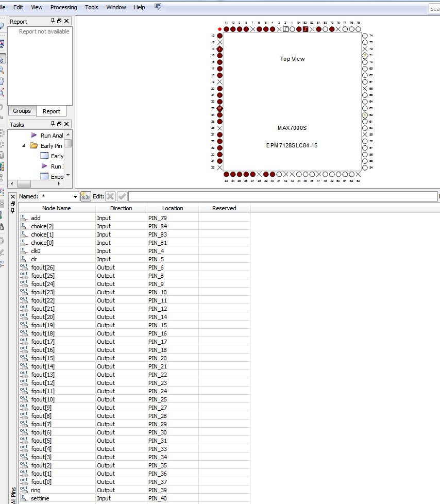Select square pin 83 on package top
Screen dimensions: 440x504
point(306,29)
